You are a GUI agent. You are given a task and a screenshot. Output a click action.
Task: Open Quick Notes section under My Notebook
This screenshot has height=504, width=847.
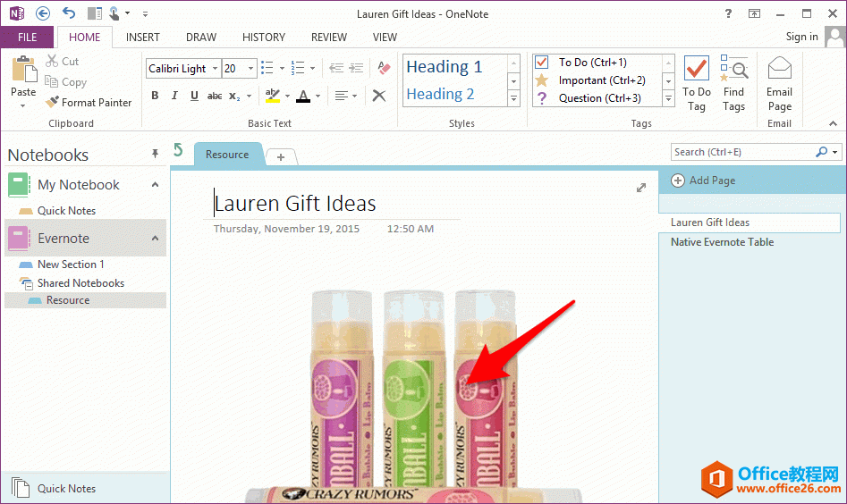(66, 211)
